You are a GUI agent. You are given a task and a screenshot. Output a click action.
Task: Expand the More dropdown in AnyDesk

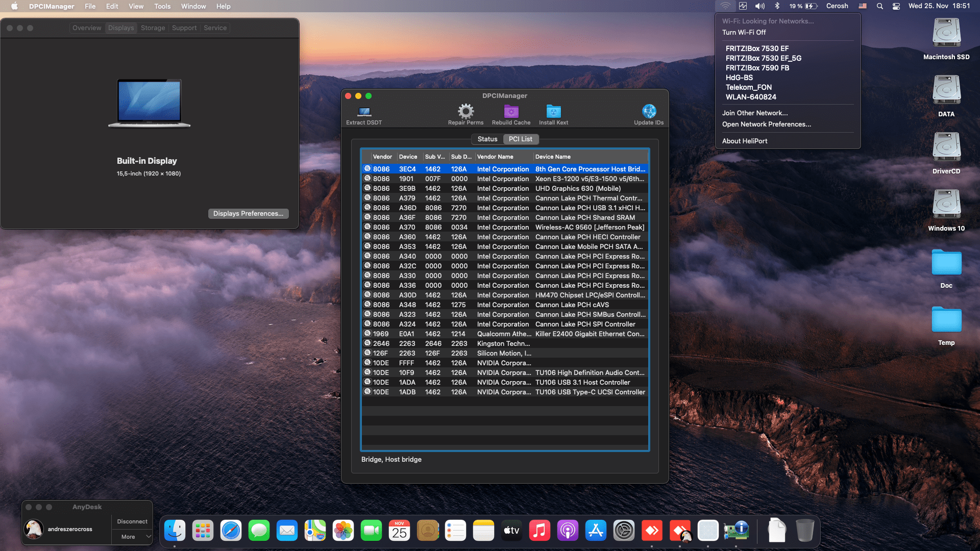pyautogui.click(x=132, y=537)
